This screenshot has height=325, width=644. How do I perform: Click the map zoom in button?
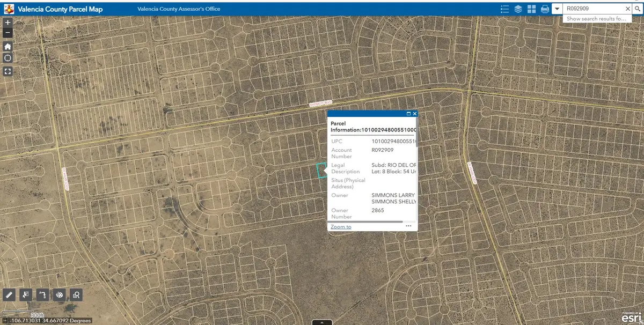point(7,23)
